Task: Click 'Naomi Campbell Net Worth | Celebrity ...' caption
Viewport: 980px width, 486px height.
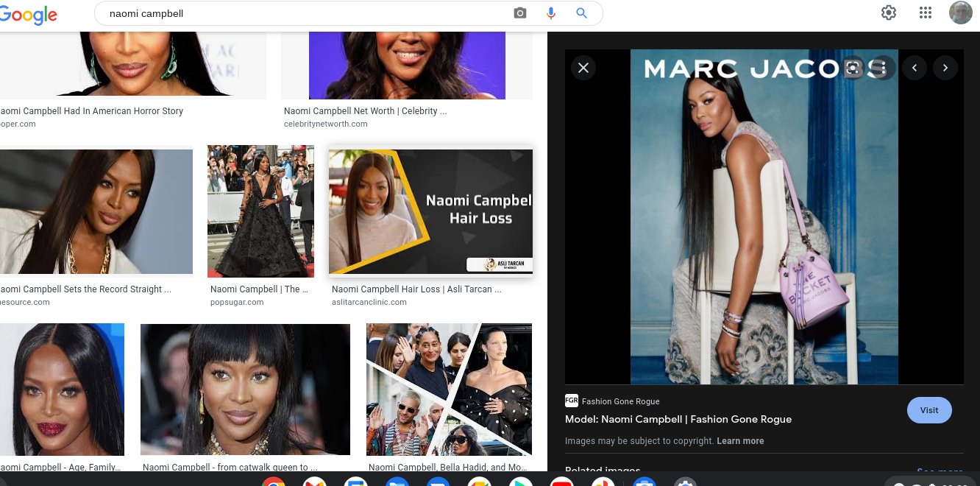Action: (365, 111)
